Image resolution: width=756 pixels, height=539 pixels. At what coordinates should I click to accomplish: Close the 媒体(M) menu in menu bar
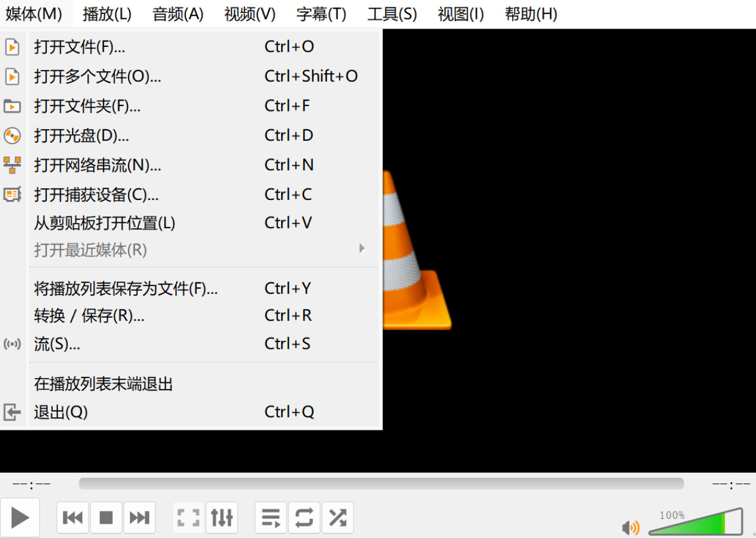click(34, 14)
